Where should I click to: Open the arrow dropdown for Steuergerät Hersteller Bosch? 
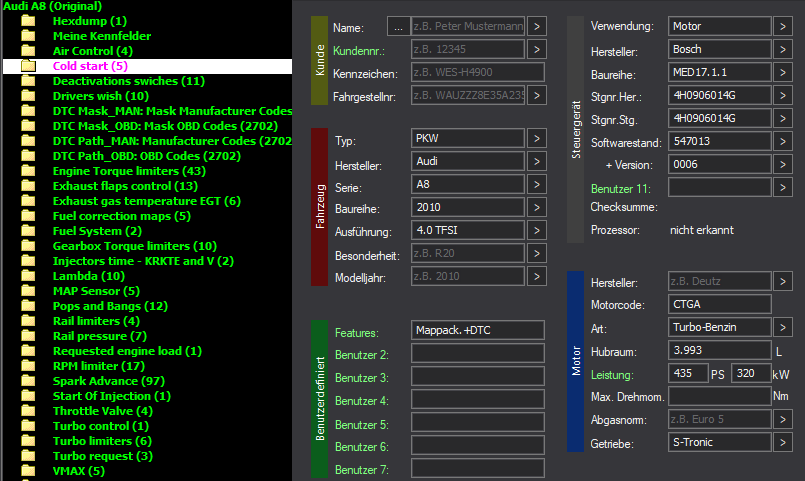click(782, 49)
